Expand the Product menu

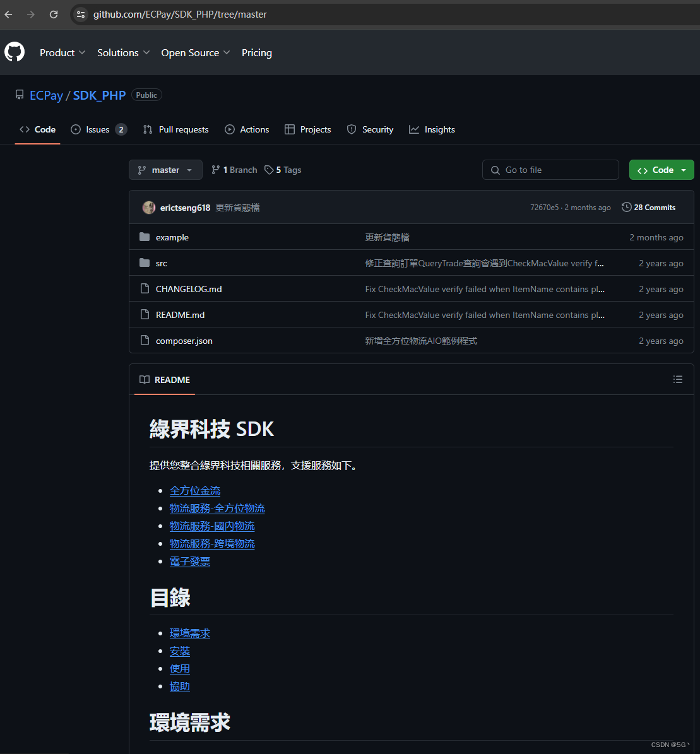(x=62, y=53)
